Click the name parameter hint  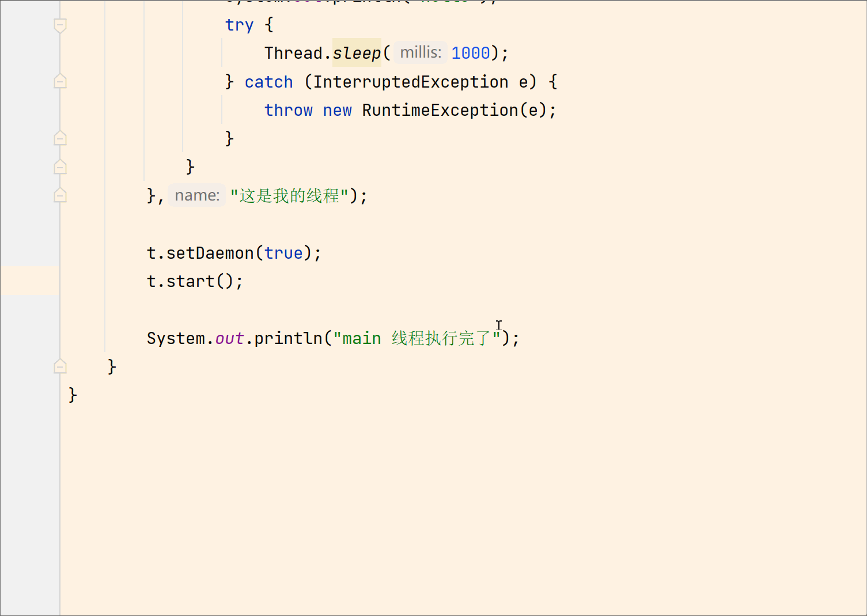[196, 195]
